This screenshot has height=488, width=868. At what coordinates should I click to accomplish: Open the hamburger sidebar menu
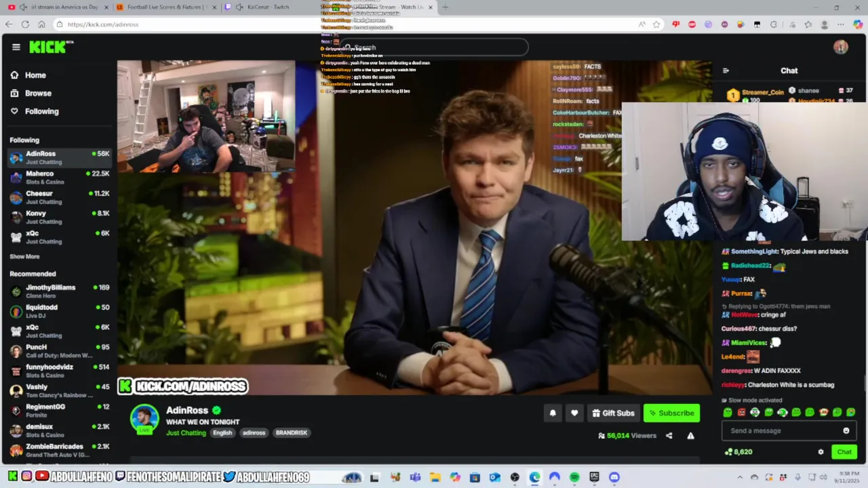click(x=16, y=47)
